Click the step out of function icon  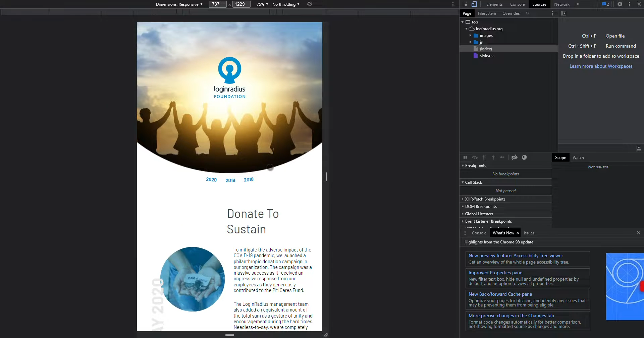pos(493,158)
